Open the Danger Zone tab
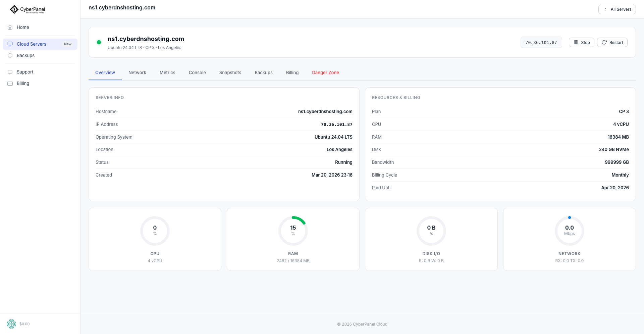 click(325, 73)
